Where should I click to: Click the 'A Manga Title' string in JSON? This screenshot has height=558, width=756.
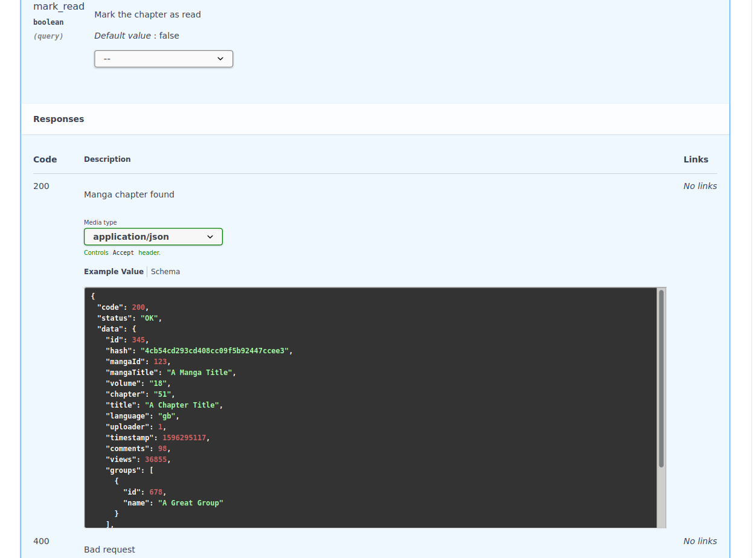click(x=199, y=373)
